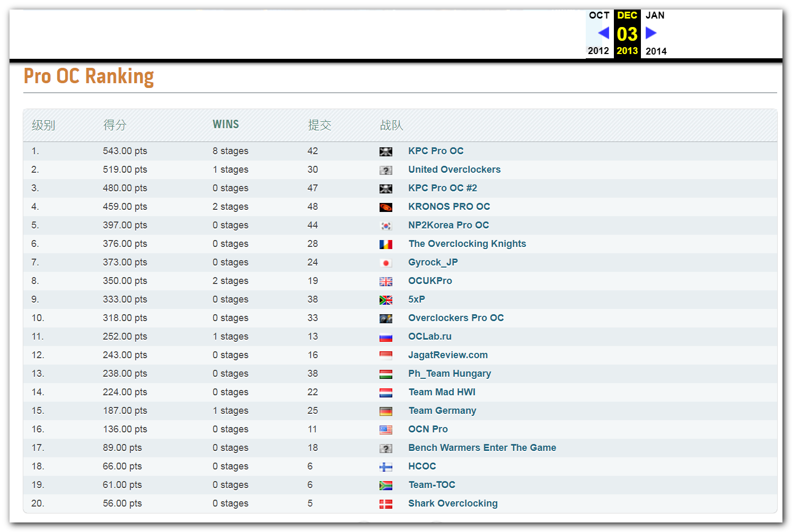This screenshot has height=532, width=792.
Task: Open Bench Warmers Enter The Game link
Action: pos(482,448)
